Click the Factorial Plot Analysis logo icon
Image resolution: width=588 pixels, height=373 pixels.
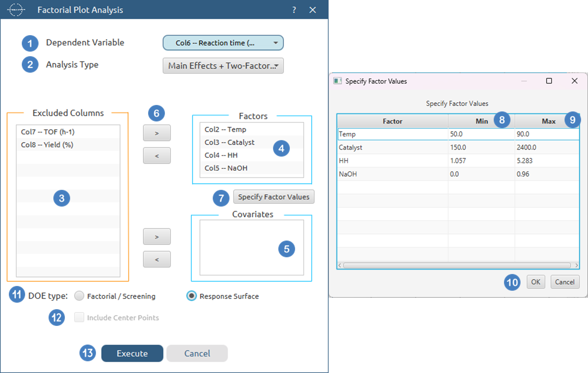(x=16, y=10)
